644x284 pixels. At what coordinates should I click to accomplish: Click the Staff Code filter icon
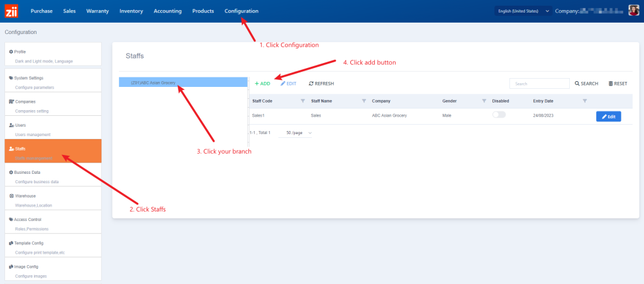click(x=303, y=101)
